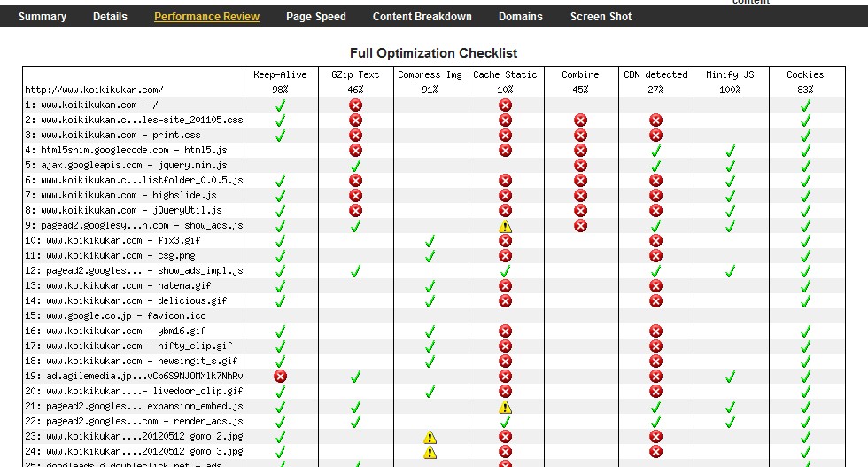Click row 23 20120512_gomo_2.jpg request
This screenshot has height=467, width=868.
coord(134,437)
